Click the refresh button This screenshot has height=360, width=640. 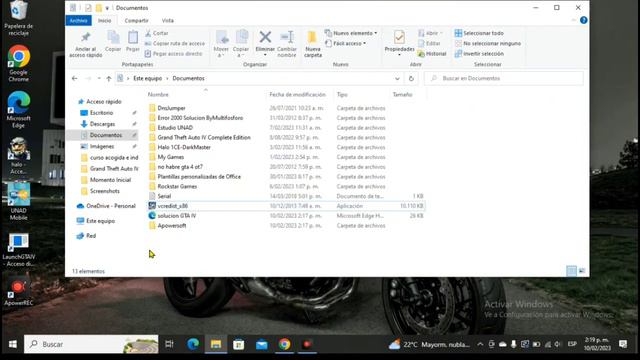point(411,78)
